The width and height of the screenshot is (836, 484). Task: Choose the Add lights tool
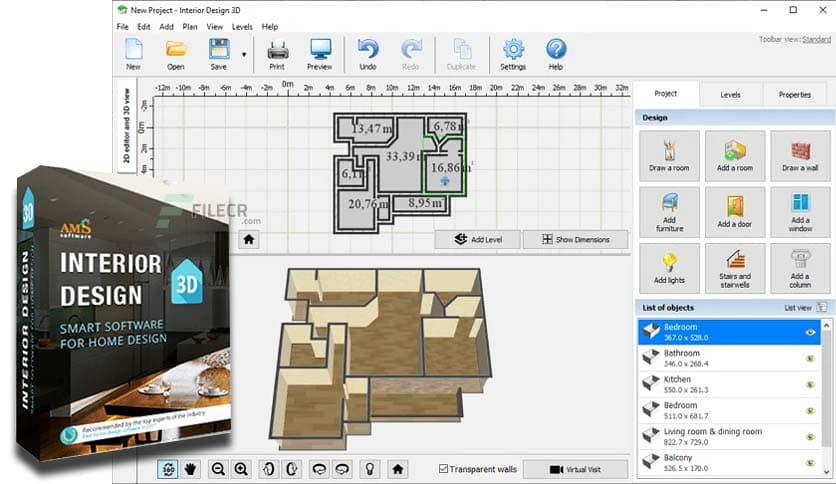[669, 268]
